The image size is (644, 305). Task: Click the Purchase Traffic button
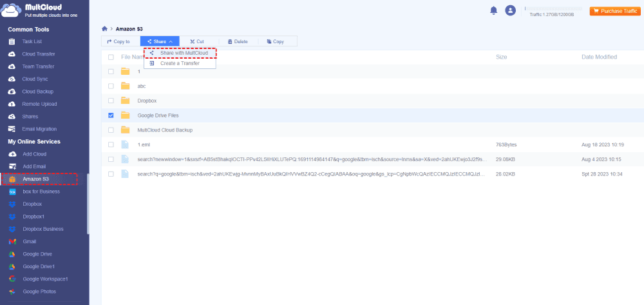click(x=615, y=11)
